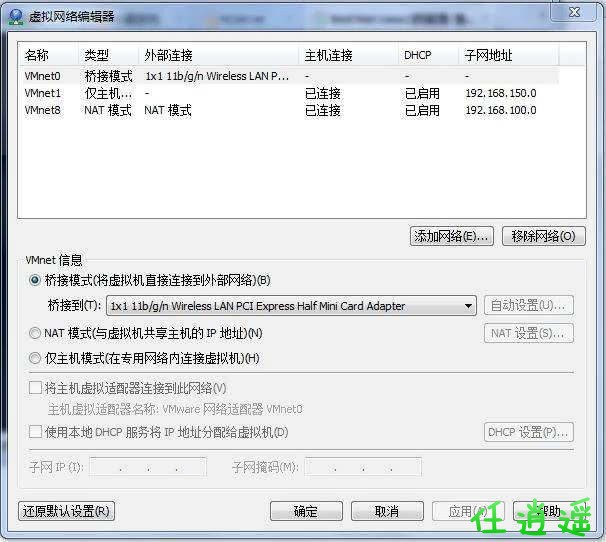Image resolution: width=606 pixels, height=542 pixels.
Task: Click 自动设置(U)... button
Action: (528, 305)
